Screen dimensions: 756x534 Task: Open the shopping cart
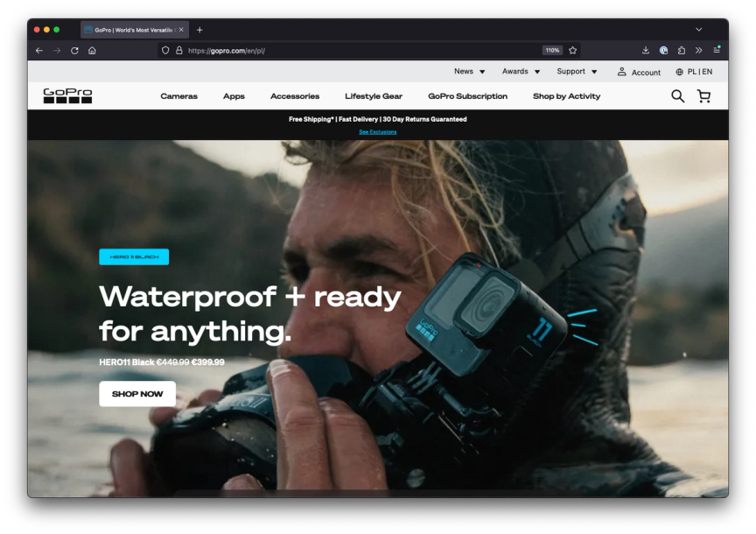point(703,96)
